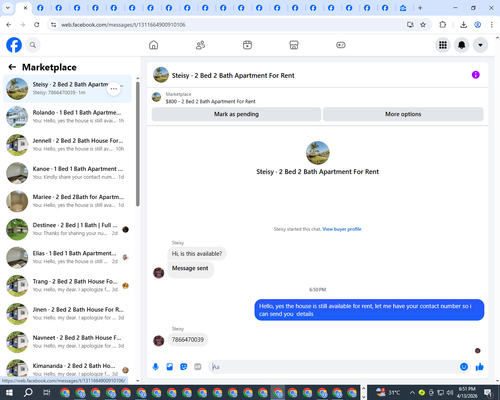Open the Windows Start menu
500x400 pixels.
9,392
